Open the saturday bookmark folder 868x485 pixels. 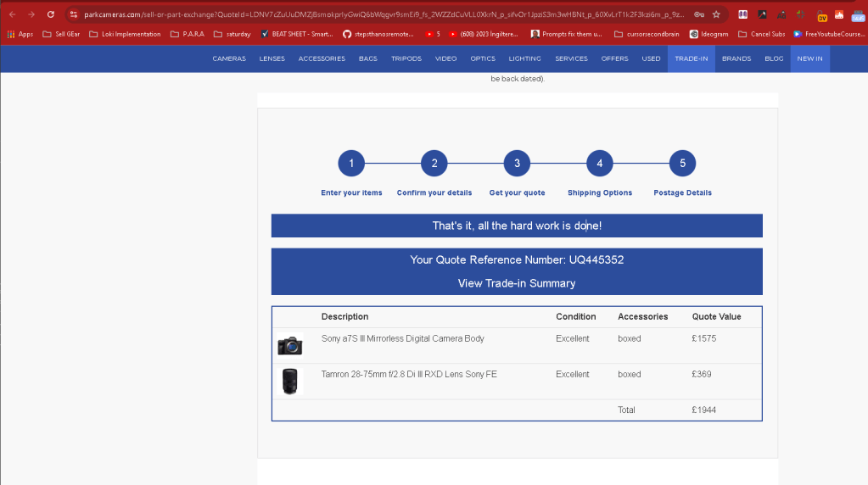pyautogui.click(x=232, y=34)
